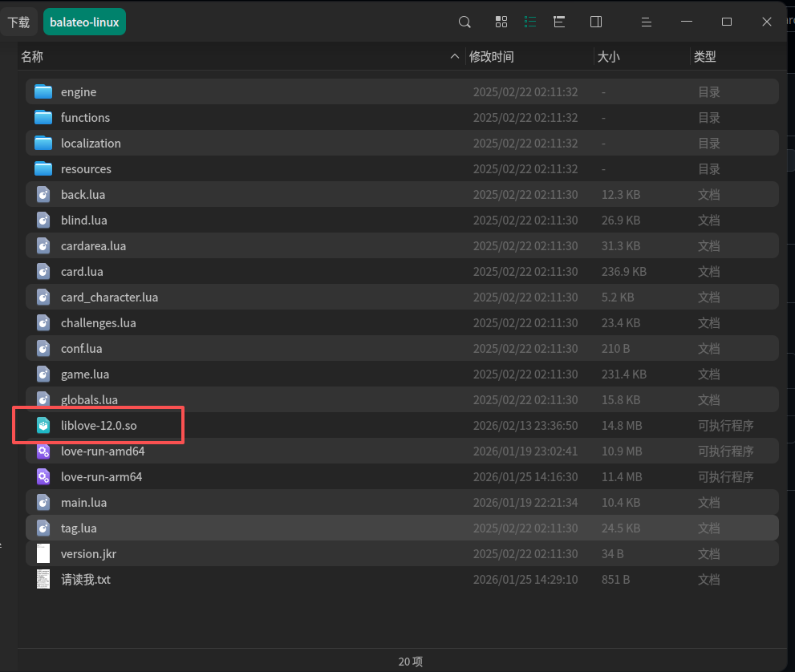Viewport: 795px width, 672px height.
Task: Select the resources folder name
Action: pyautogui.click(x=86, y=169)
